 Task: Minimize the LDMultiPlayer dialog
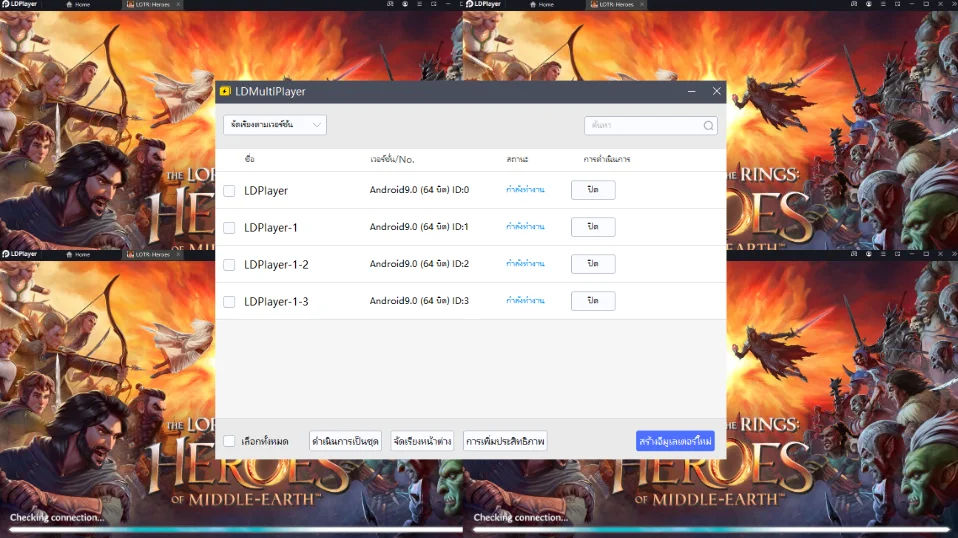[692, 91]
